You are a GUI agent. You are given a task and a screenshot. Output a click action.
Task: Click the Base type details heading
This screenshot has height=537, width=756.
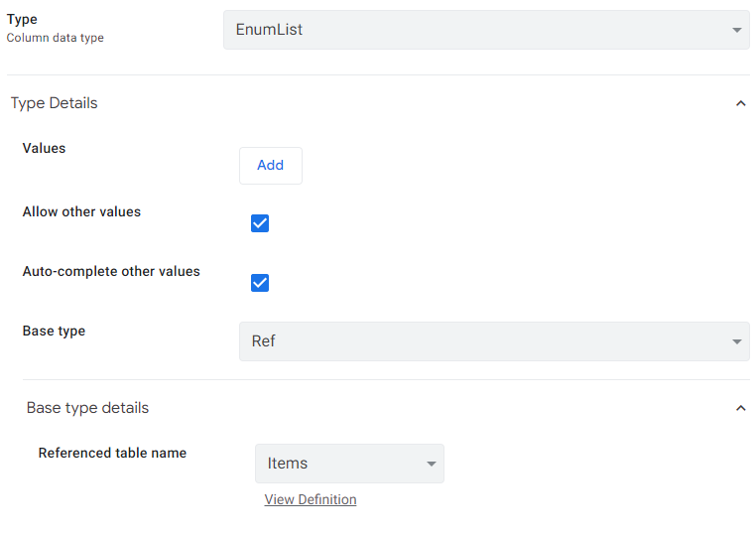87,408
